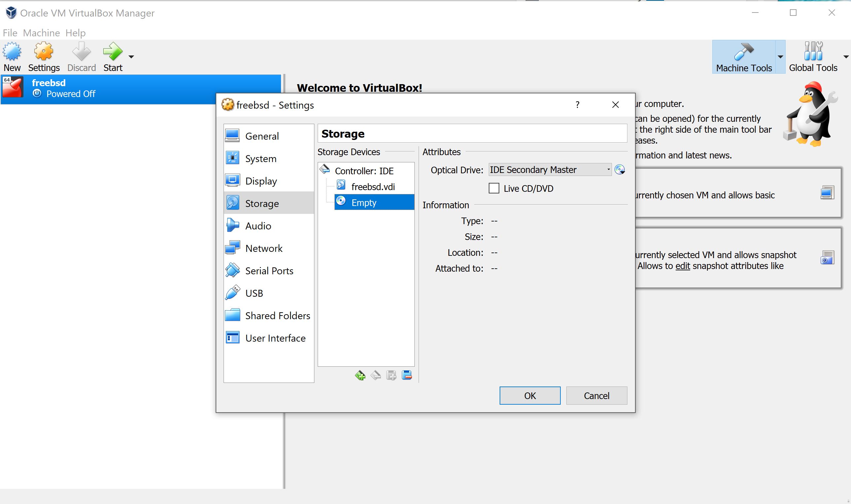
Task: Open the Machine menu
Action: tap(41, 33)
